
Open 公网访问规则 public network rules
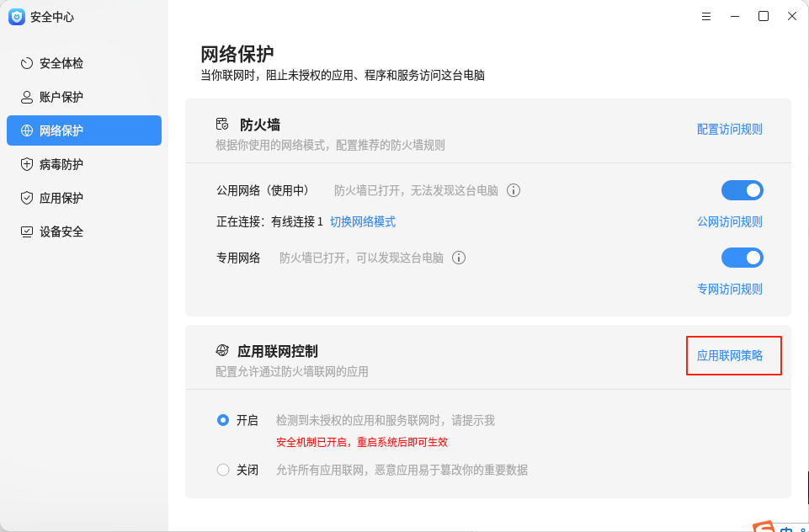tap(729, 221)
